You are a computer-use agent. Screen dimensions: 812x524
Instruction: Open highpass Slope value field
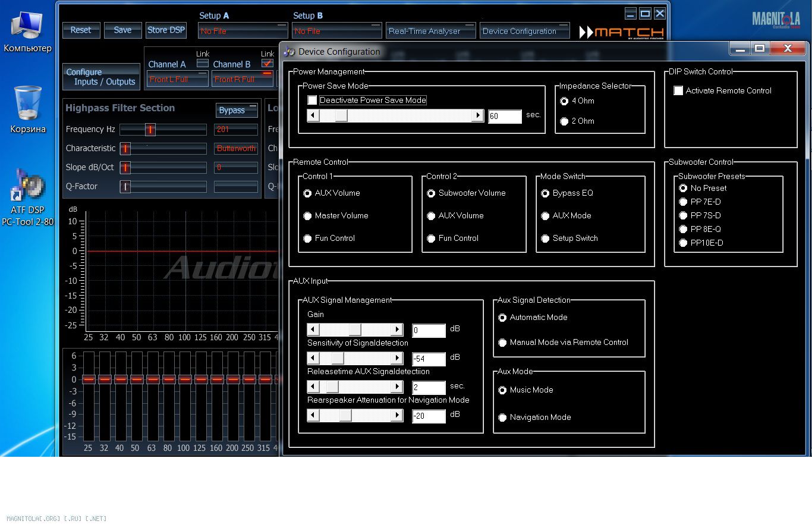coord(236,167)
